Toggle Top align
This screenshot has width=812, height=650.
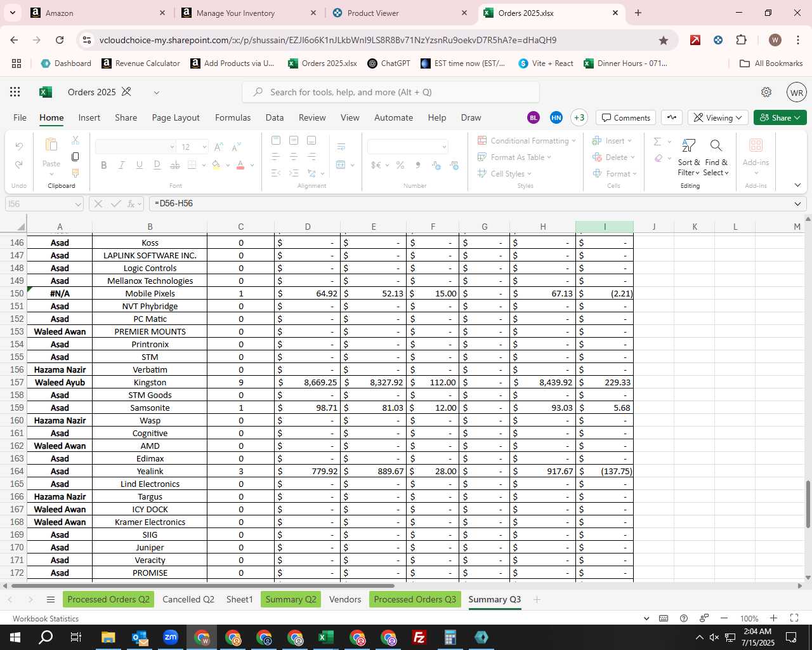(x=276, y=140)
